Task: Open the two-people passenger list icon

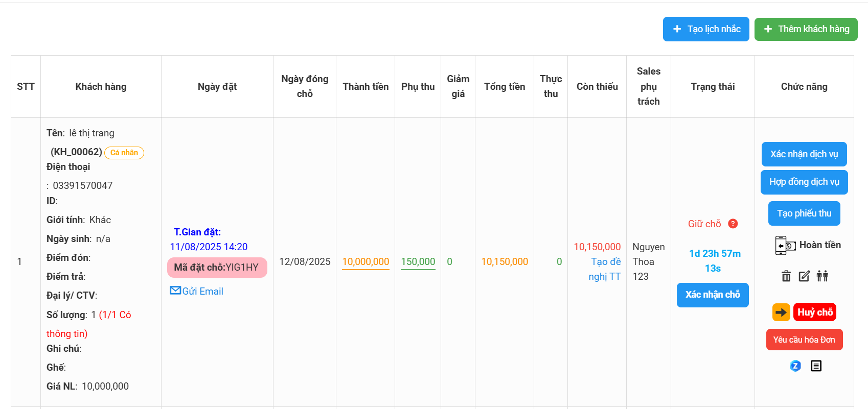Action: click(x=822, y=276)
